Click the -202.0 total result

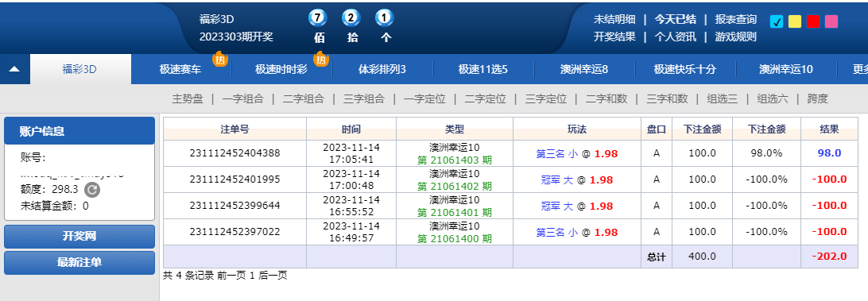[829, 257]
